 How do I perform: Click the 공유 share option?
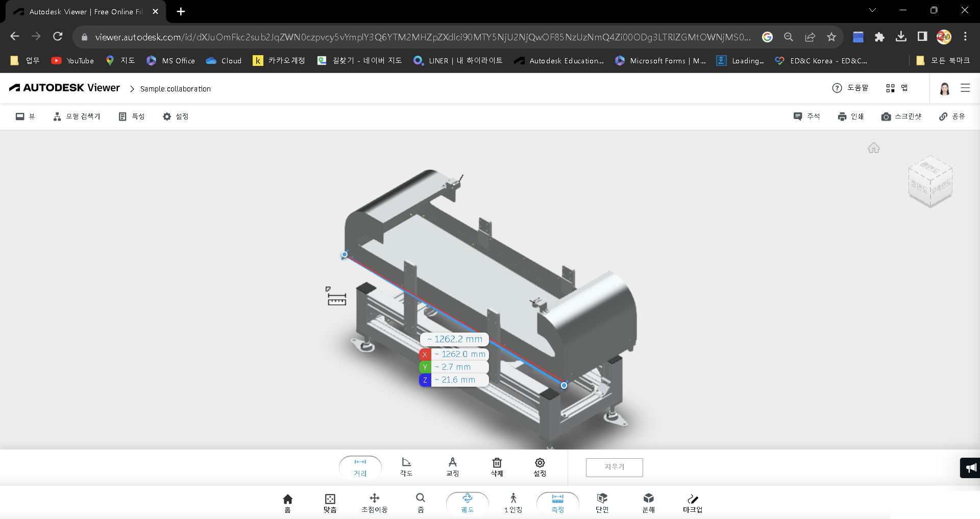(x=952, y=116)
